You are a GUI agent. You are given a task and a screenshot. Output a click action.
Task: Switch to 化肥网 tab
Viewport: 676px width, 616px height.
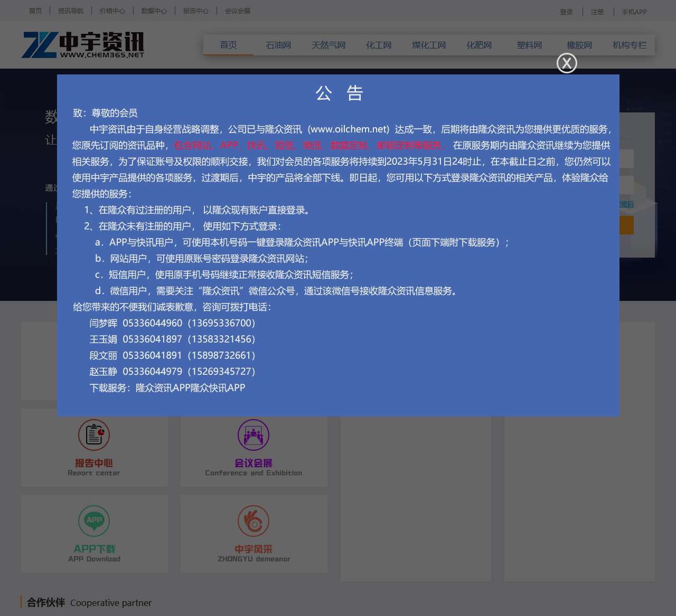tap(479, 45)
